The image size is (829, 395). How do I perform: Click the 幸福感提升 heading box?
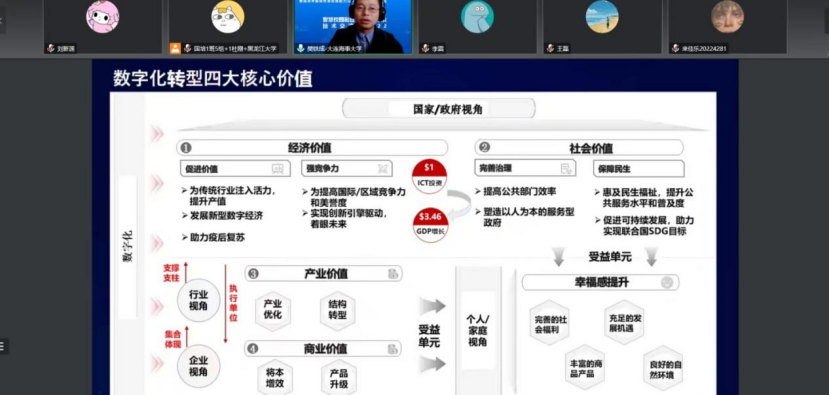(x=601, y=282)
